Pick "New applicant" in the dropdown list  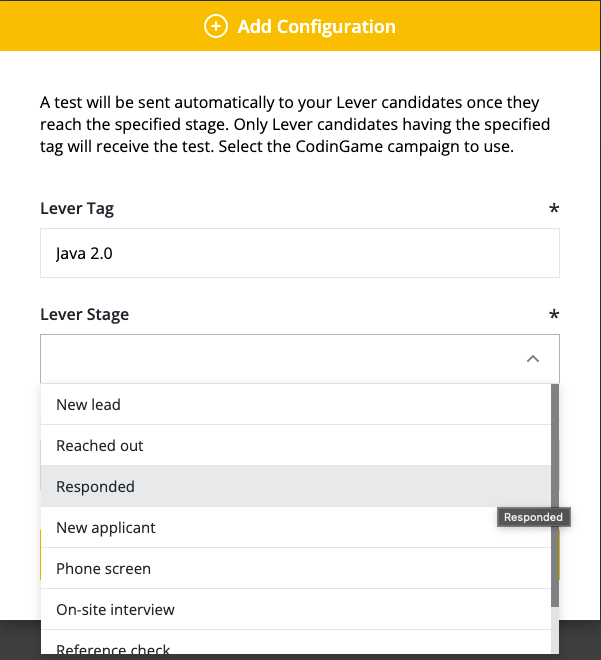pyautogui.click(x=106, y=528)
